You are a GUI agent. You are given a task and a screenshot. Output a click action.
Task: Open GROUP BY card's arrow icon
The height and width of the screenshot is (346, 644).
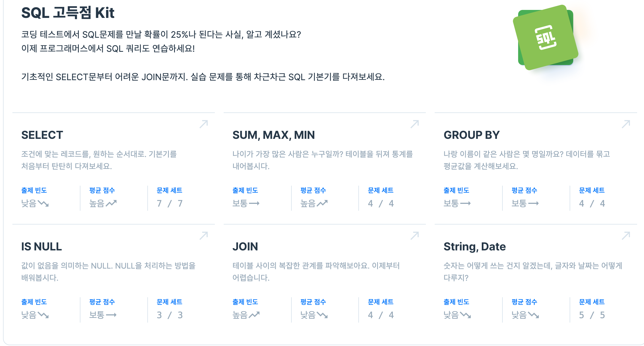pyautogui.click(x=626, y=124)
